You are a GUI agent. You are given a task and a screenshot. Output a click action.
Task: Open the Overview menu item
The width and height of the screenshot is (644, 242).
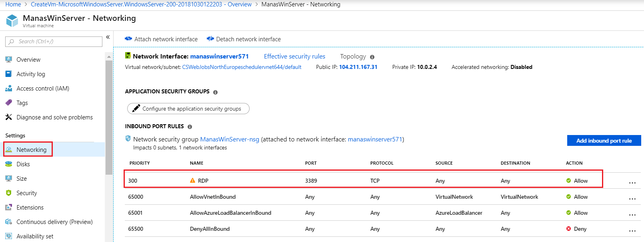pos(28,60)
